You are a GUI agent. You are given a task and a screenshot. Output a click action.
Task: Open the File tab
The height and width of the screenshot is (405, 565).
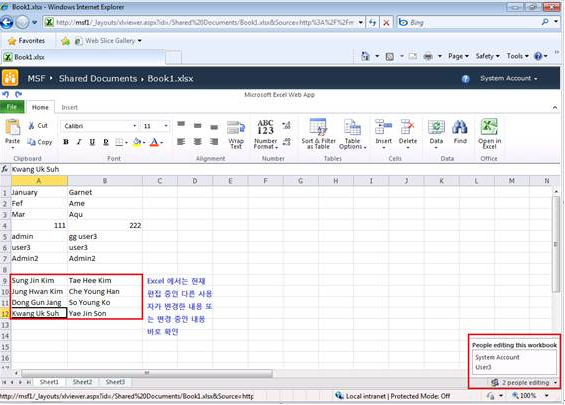[x=12, y=107]
